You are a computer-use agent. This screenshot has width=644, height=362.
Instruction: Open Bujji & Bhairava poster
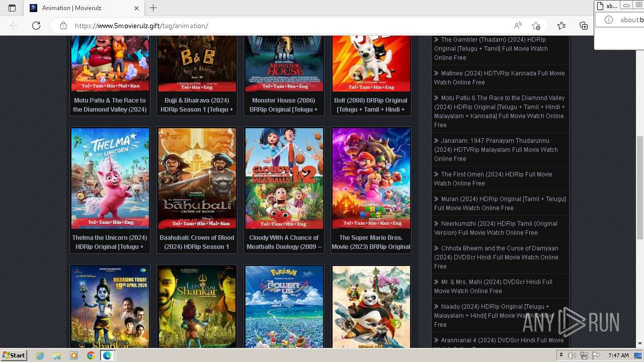(x=197, y=63)
